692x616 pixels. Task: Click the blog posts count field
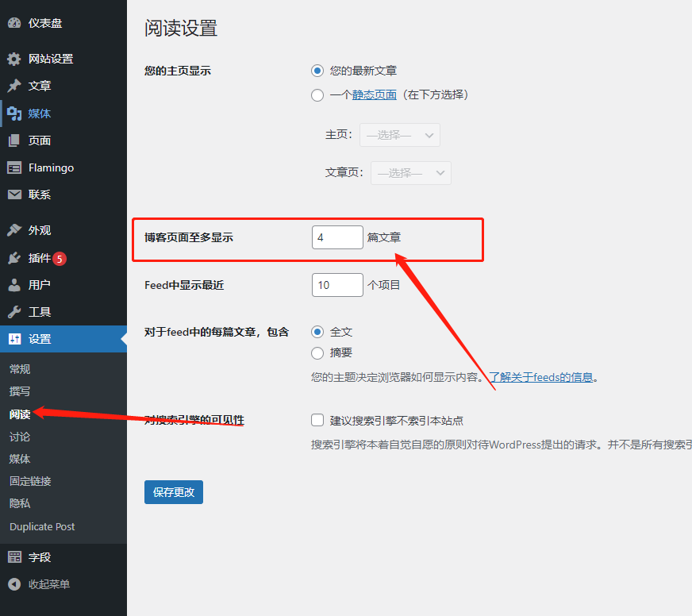coord(337,238)
